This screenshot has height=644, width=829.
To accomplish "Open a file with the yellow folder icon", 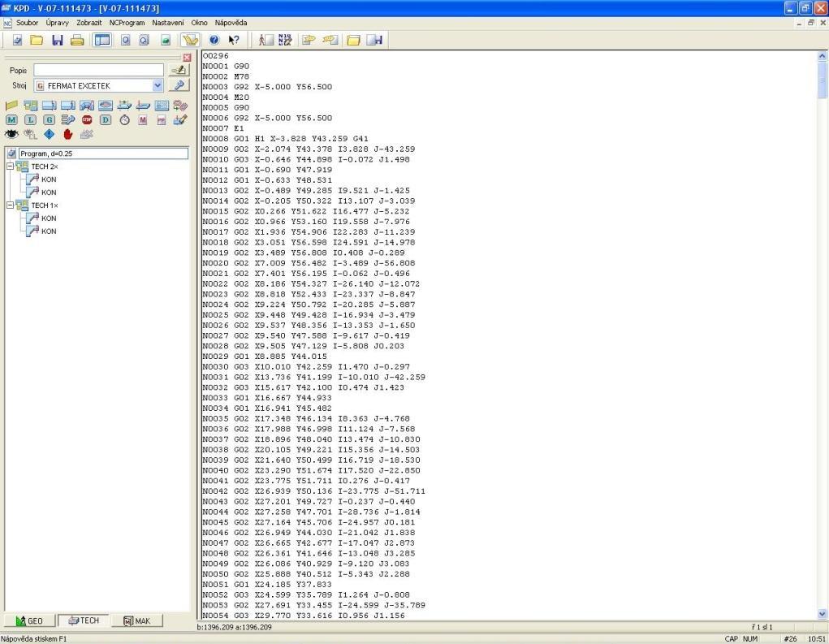I will pyautogui.click(x=37, y=40).
